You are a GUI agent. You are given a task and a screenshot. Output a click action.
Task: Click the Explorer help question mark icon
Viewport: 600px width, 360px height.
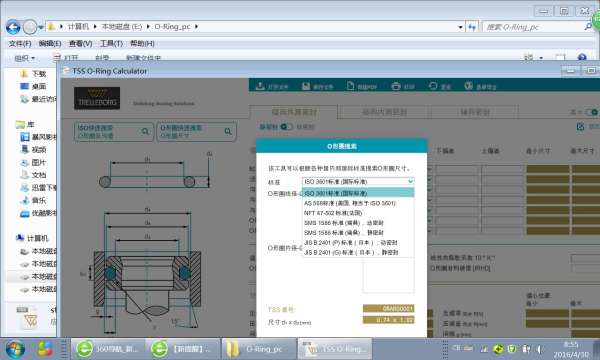pos(582,57)
